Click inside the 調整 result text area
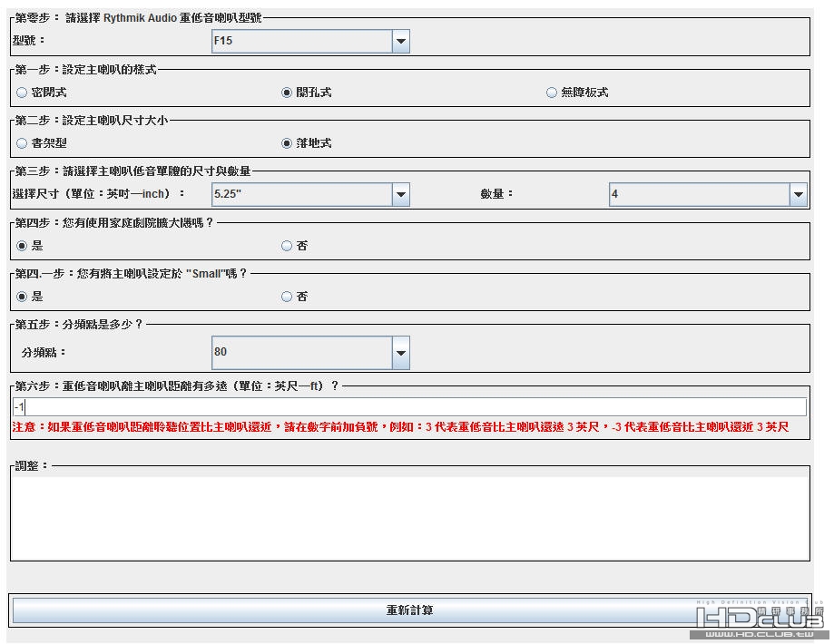This screenshot has width=834, height=644. [410, 518]
